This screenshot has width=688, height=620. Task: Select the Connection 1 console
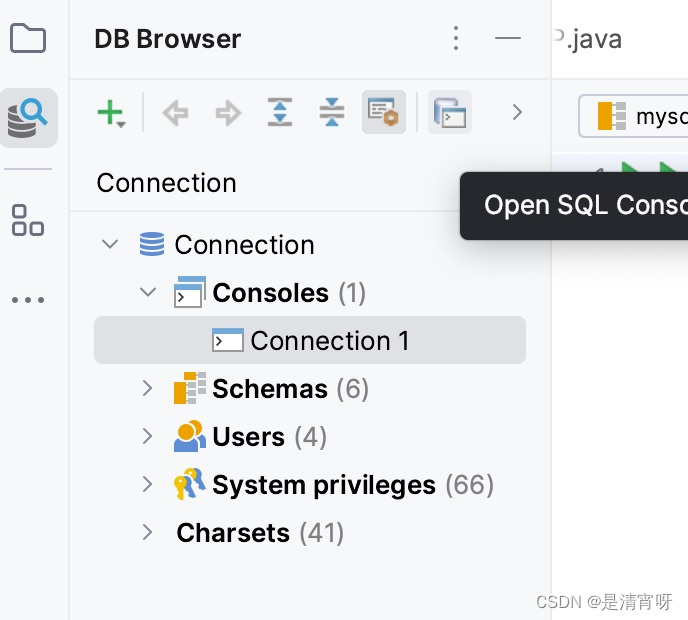[x=310, y=340]
